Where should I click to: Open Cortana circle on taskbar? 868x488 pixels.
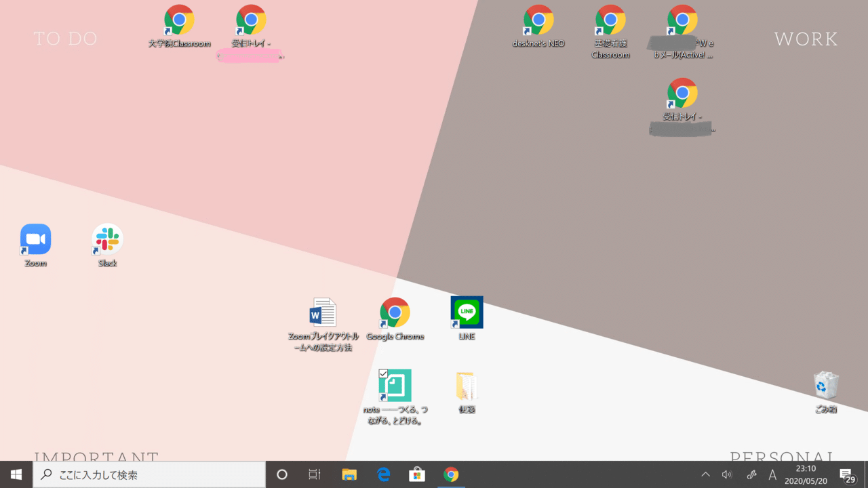282,474
